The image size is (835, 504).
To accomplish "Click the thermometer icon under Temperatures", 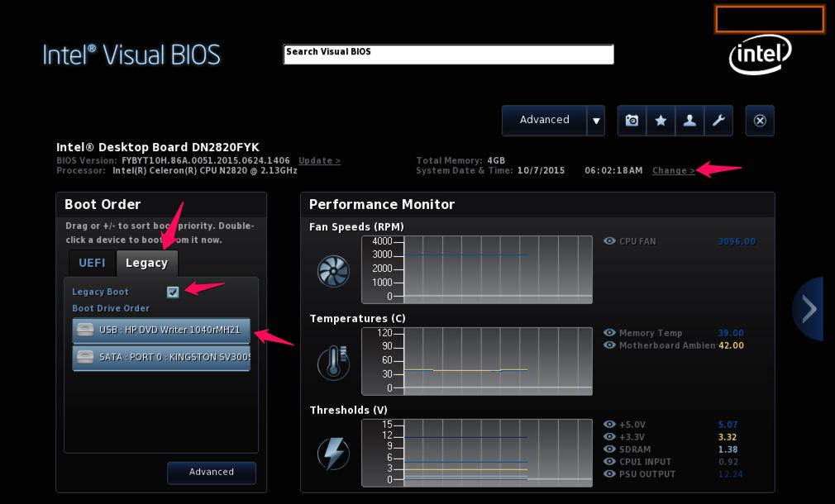I will click(x=333, y=363).
